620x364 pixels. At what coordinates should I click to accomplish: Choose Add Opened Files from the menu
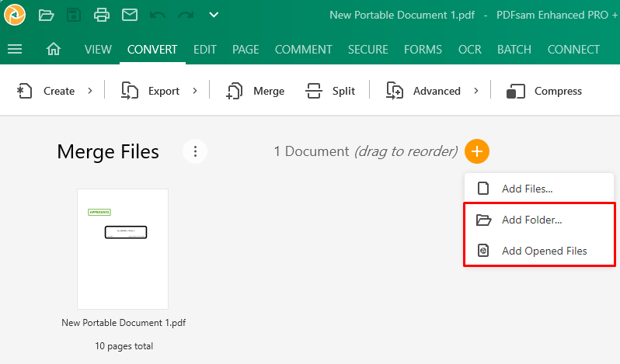coord(539,251)
